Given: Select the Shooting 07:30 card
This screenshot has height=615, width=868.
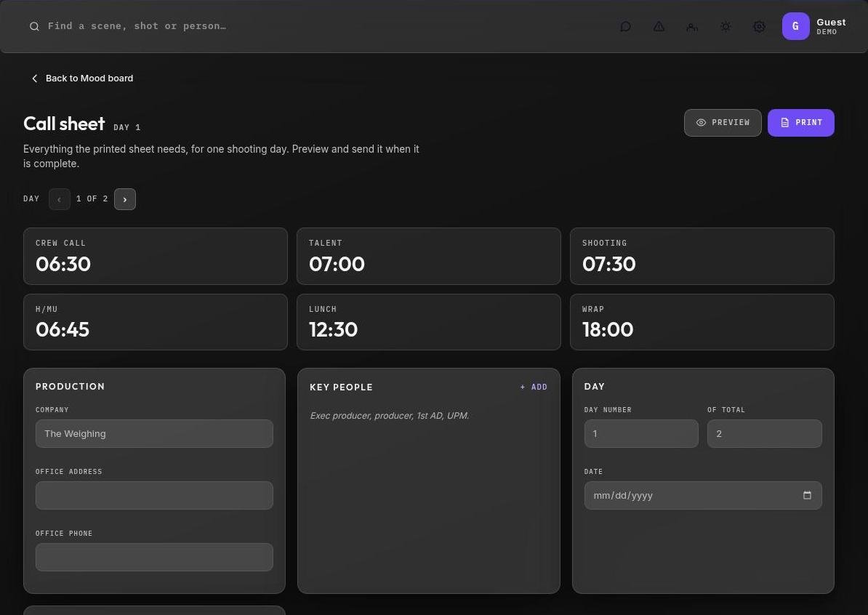Looking at the screenshot, I should [x=702, y=257].
